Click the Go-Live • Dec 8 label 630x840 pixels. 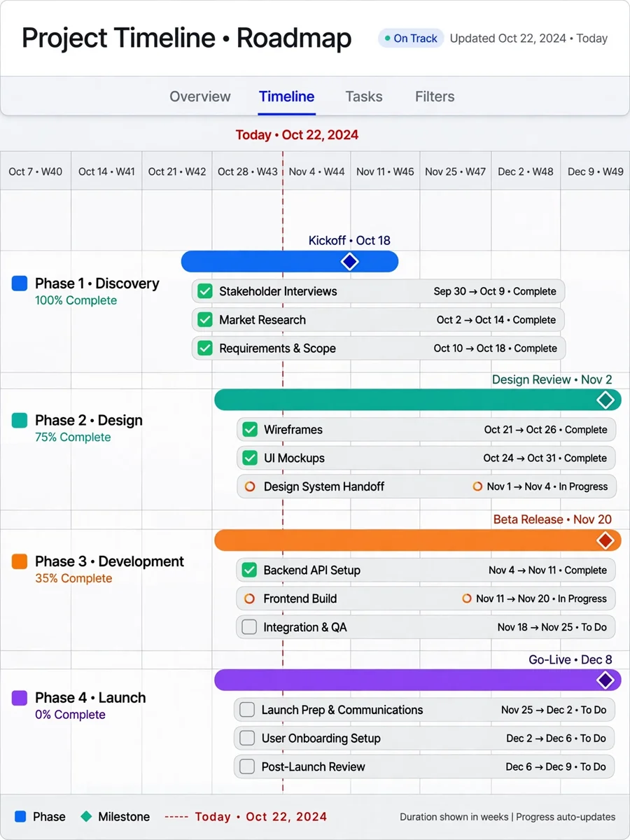pyautogui.click(x=570, y=659)
